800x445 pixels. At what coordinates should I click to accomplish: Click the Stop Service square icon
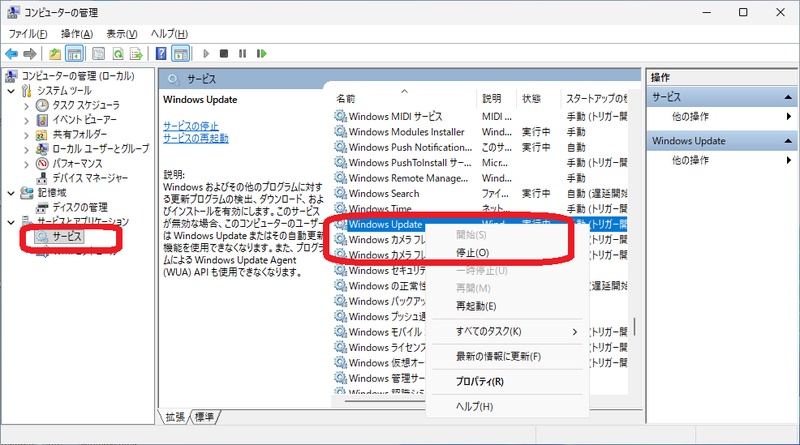click(x=224, y=54)
